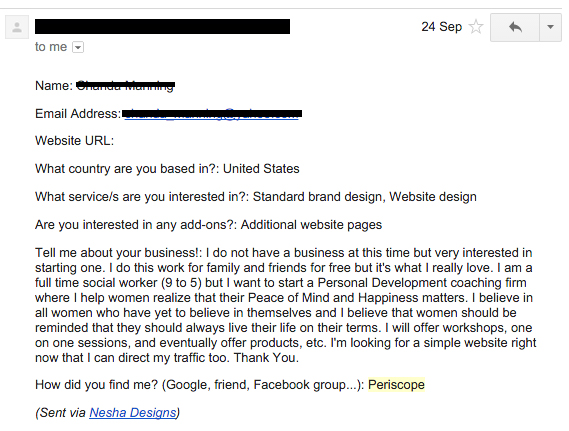Click the blacked-out name after "Name:"
Screen dimensions: 569x431
(125, 86)
